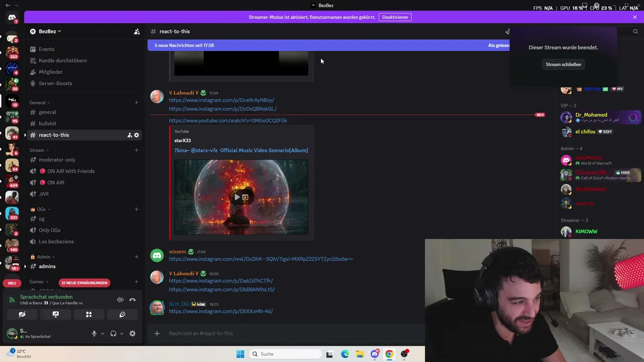Open Discord direct messages home icon

pos(12,18)
